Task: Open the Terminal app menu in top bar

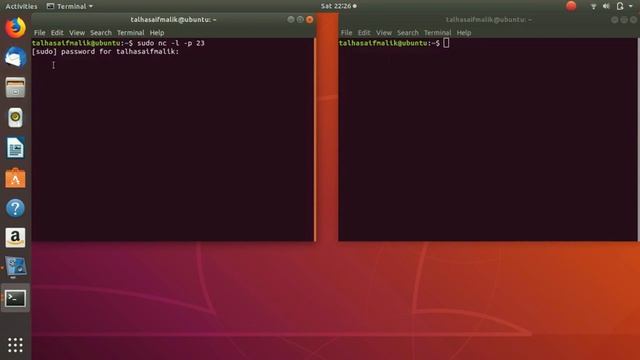Action: [x=70, y=6]
